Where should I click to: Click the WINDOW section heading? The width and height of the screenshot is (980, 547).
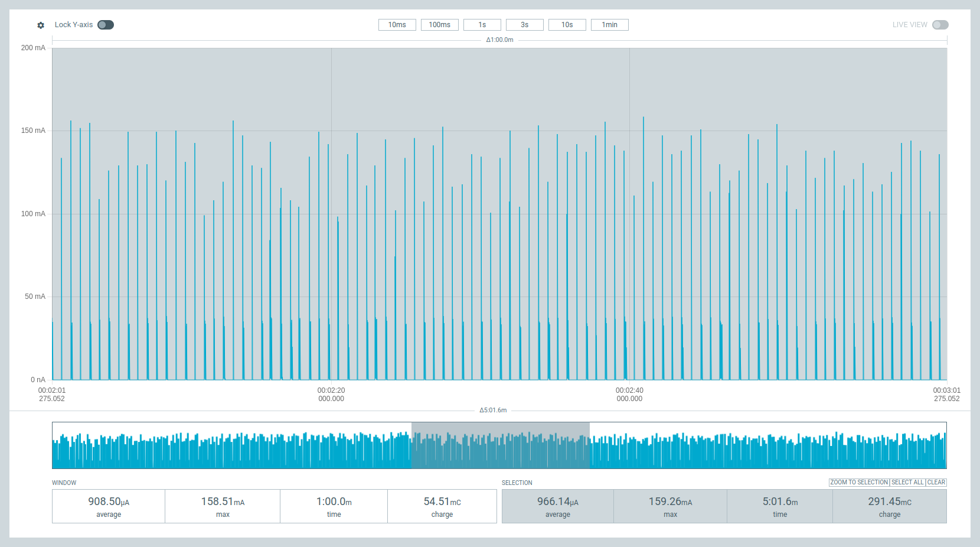pos(64,483)
